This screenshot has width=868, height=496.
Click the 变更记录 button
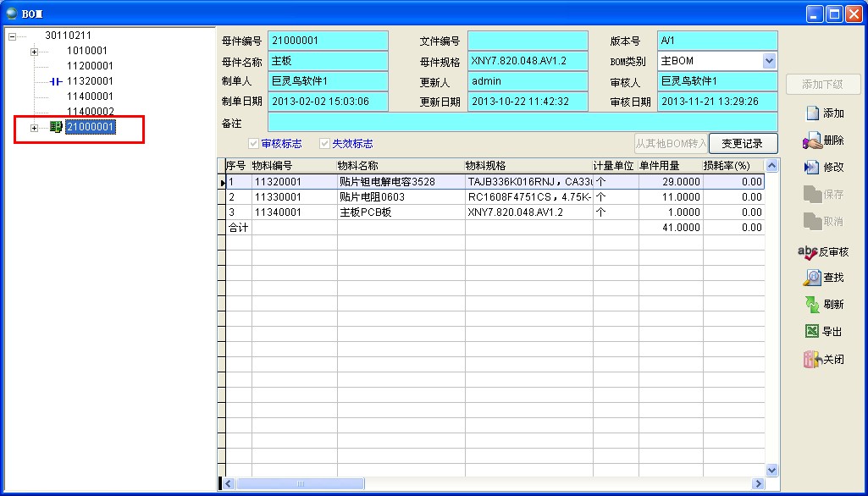pos(743,143)
